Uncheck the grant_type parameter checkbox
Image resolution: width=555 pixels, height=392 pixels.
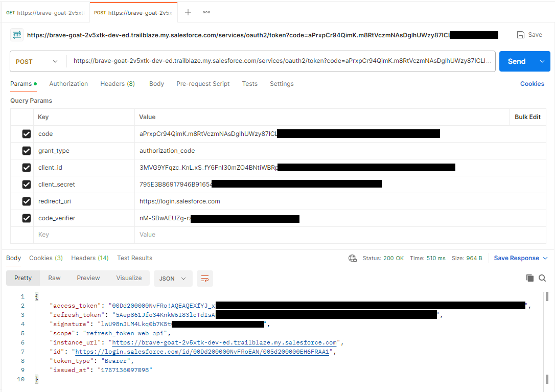pos(27,151)
